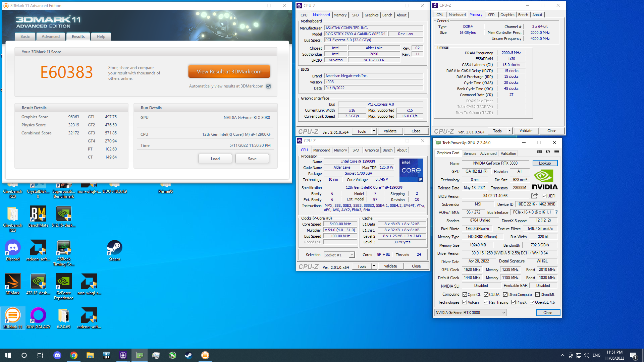
Task: Select the 3DMark desktop icon
Action: point(13,285)
